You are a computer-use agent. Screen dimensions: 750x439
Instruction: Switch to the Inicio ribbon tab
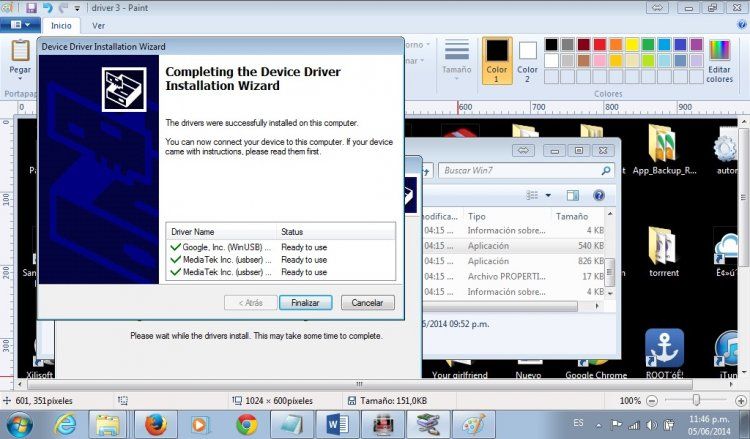tap(61, 26)
